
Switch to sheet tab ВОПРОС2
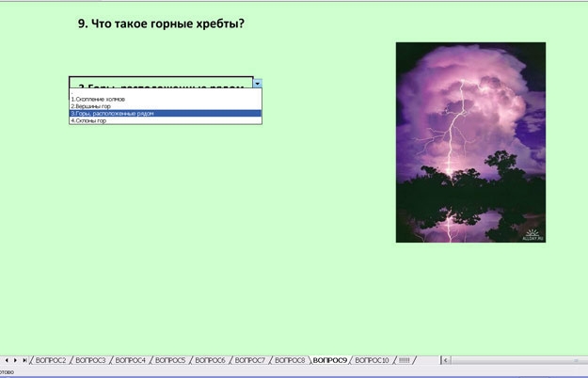tap(51, 360)
